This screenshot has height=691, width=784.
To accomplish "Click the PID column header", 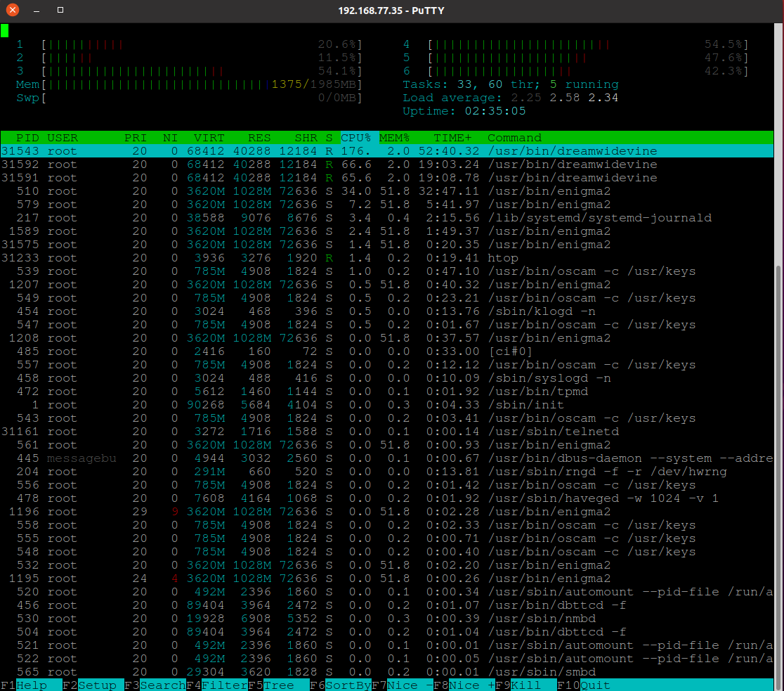I will [x=28, y=138].
